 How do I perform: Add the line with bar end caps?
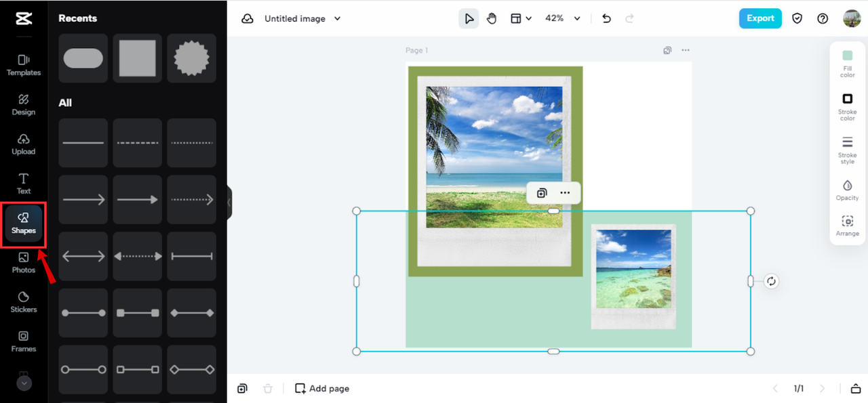point(192,257)
